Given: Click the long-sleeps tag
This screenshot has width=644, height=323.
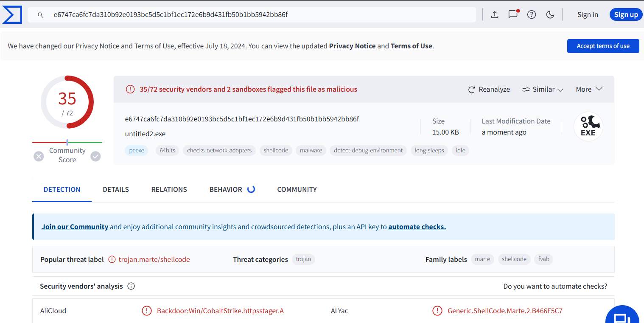Looking at the screenshot, I should [429, 150].
